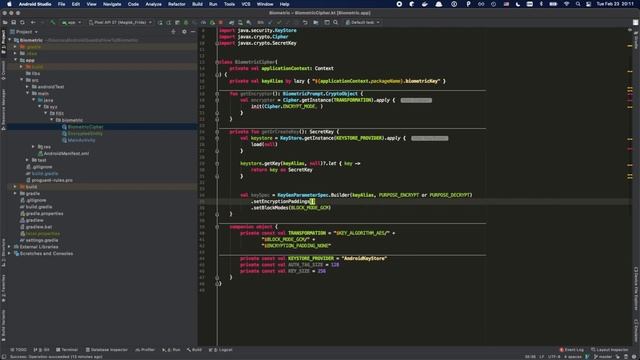Screen dimensions: 640x360
Task: Open the Build menu
Action: [x=197, y=4]
